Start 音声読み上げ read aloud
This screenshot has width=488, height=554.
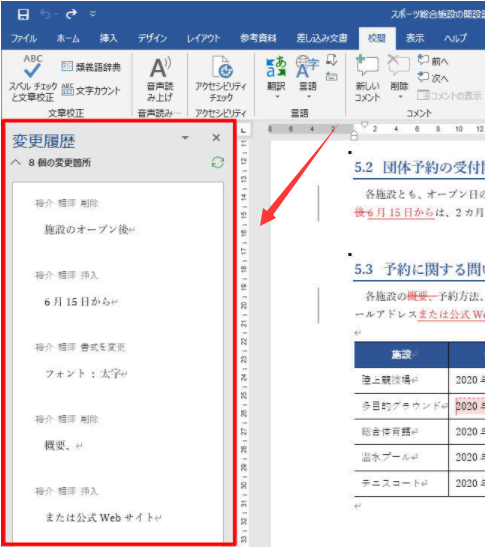[x=160, y=78]
